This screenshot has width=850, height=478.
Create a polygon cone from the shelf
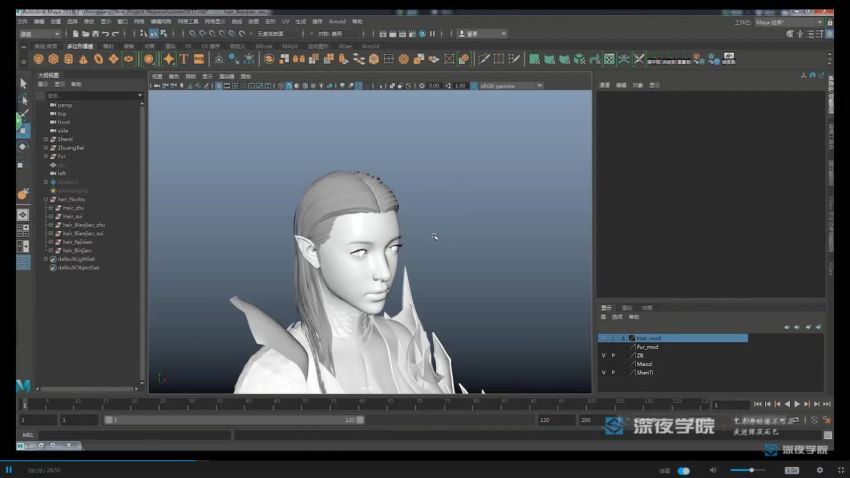click(x=83, y=59)
